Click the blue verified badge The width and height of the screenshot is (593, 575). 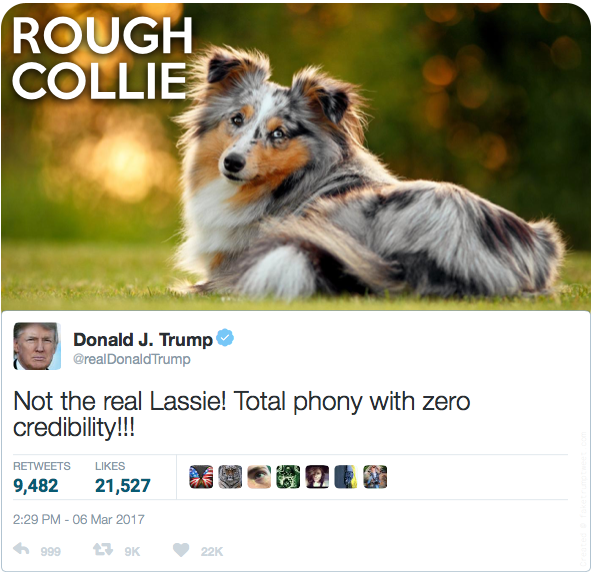(225, 337)
